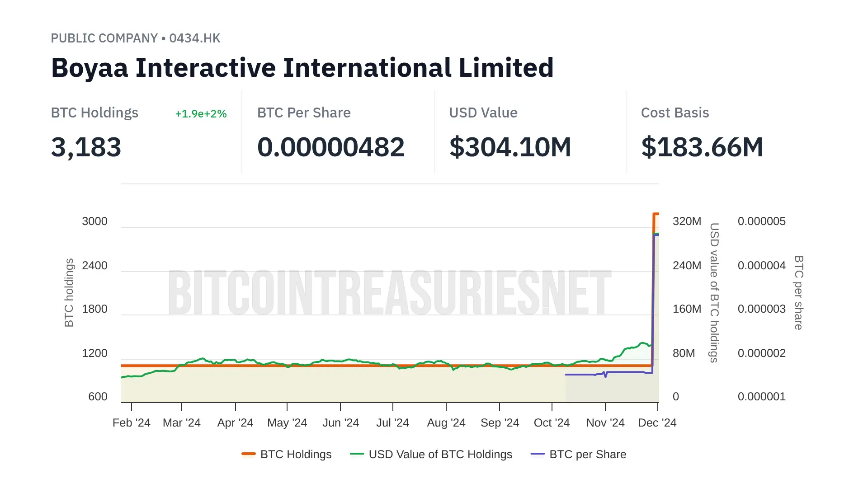
Task: Click the green USD Value legend swatch
Action: (x=357, y=454)
